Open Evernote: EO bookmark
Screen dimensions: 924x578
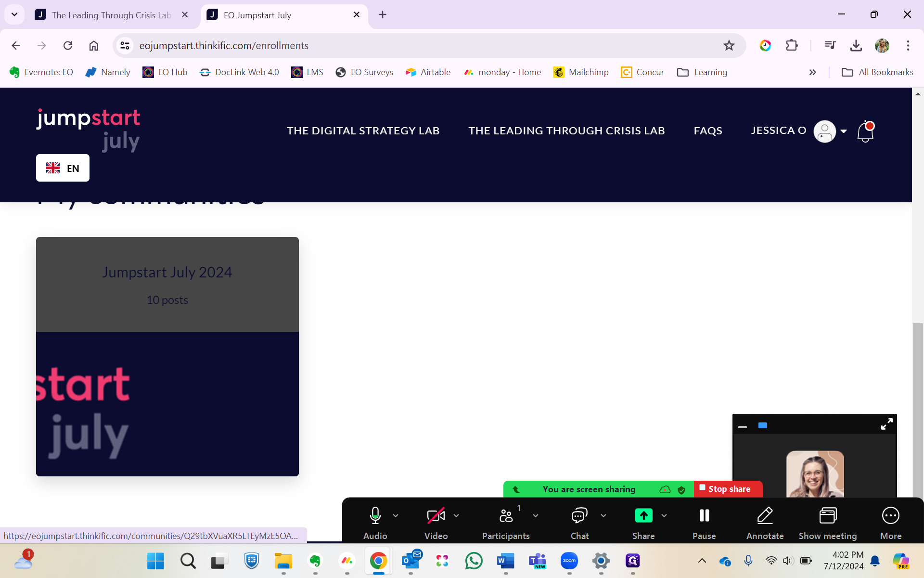click(x=41, y=72)
